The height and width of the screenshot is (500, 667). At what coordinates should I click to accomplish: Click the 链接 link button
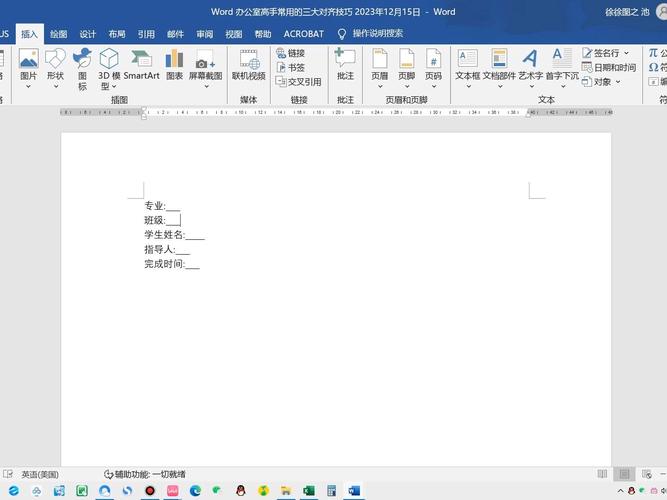[291, 53]
